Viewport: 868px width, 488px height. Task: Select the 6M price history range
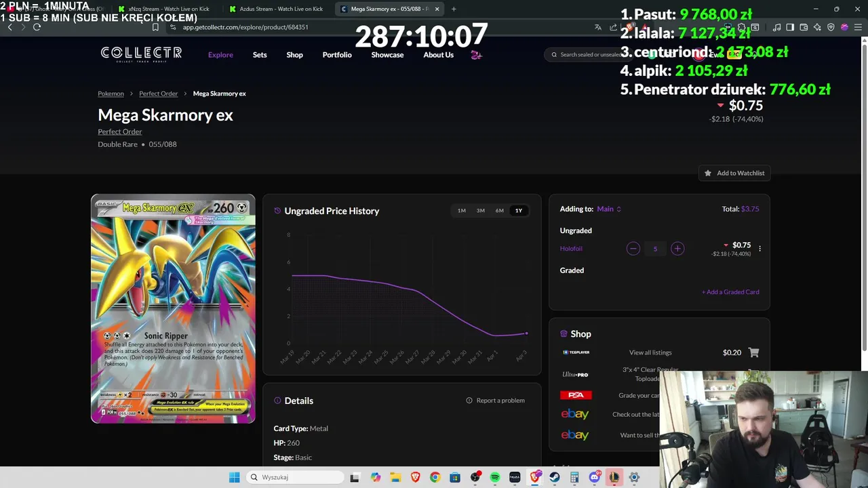pyautogui.click(x=499, y=211)
